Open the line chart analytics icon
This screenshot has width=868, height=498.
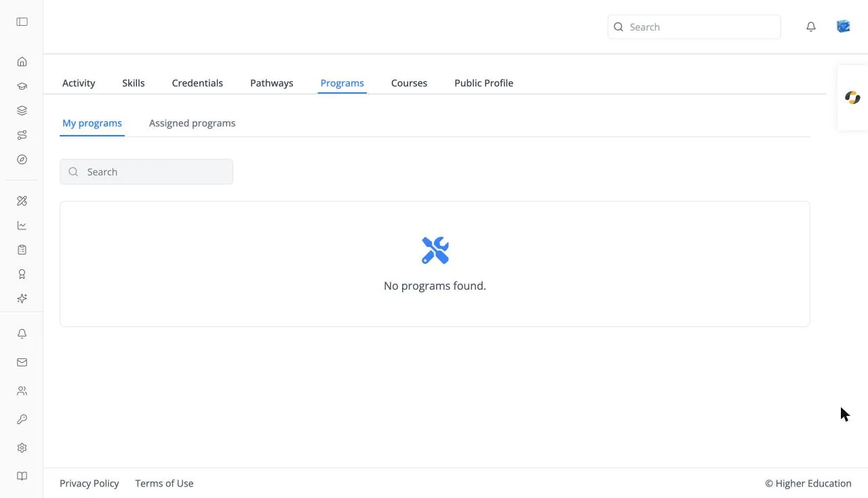[22, 225]
